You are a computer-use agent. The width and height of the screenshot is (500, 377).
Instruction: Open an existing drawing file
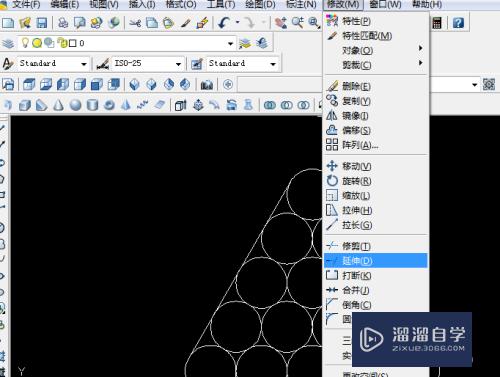pyautogui.click(x=25, y=23)
